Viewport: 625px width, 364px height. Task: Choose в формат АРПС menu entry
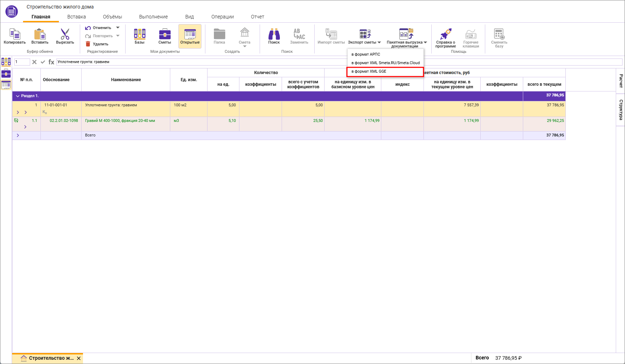point(366,55)
